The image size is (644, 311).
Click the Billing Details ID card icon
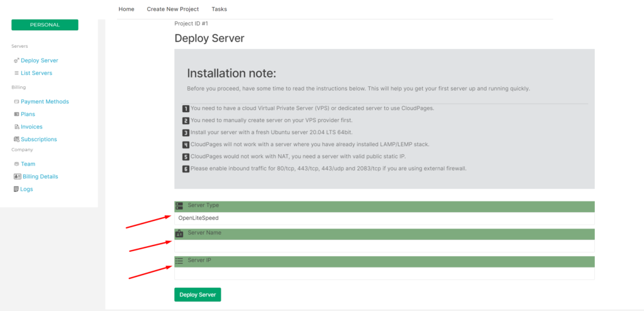(x=17, y=177)
